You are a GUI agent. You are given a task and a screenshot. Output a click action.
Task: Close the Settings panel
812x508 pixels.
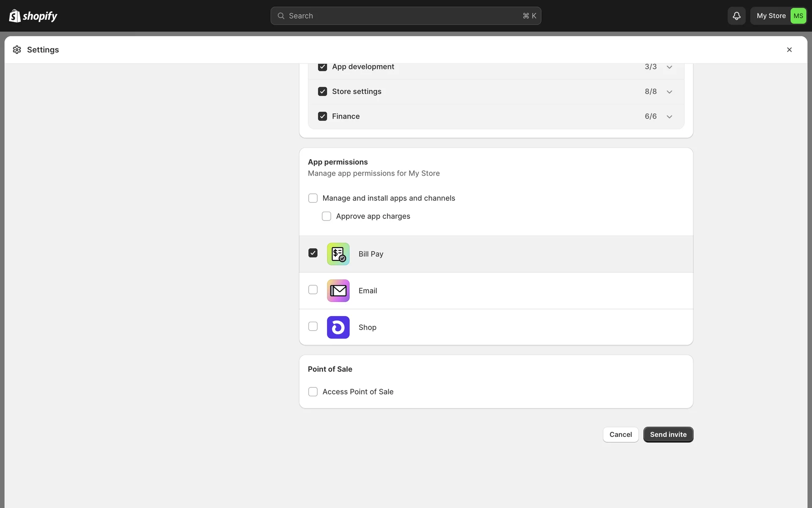coord(789,50)
